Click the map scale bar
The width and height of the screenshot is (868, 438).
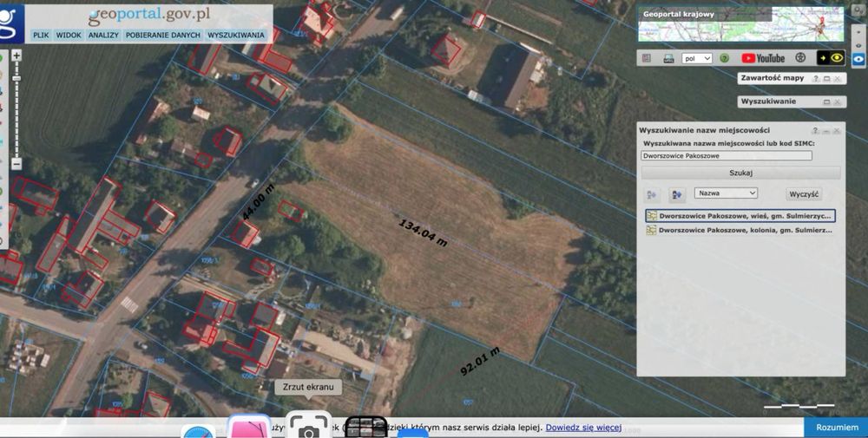pyautogui.click(x=799, y=407)
